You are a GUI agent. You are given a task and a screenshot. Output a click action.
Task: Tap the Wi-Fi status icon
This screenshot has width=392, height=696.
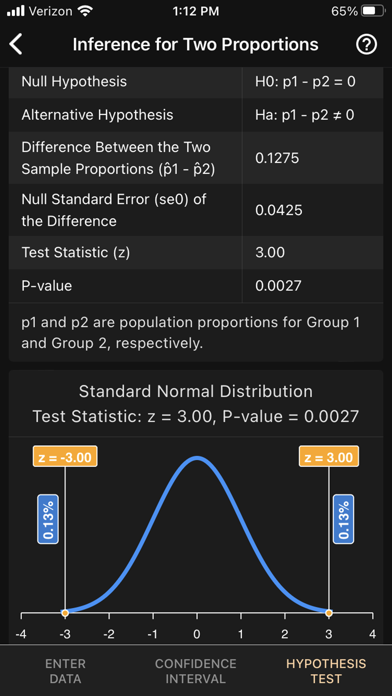84,11
